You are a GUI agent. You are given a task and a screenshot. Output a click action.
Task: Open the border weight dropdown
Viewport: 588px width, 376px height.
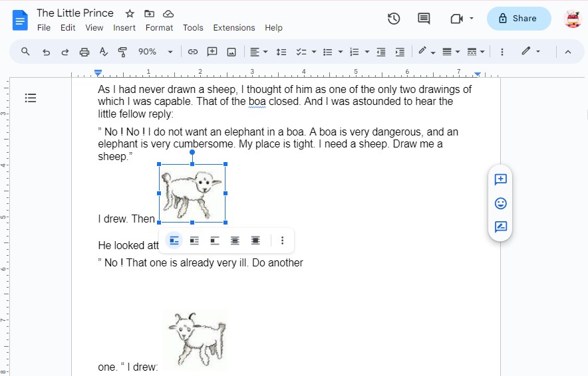451,52
